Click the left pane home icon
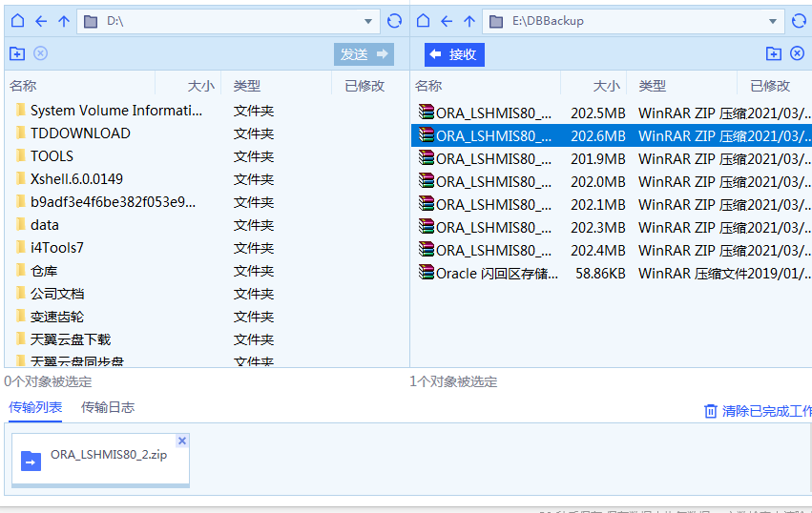Screen dimensions: 812x513 click(17, 21)
